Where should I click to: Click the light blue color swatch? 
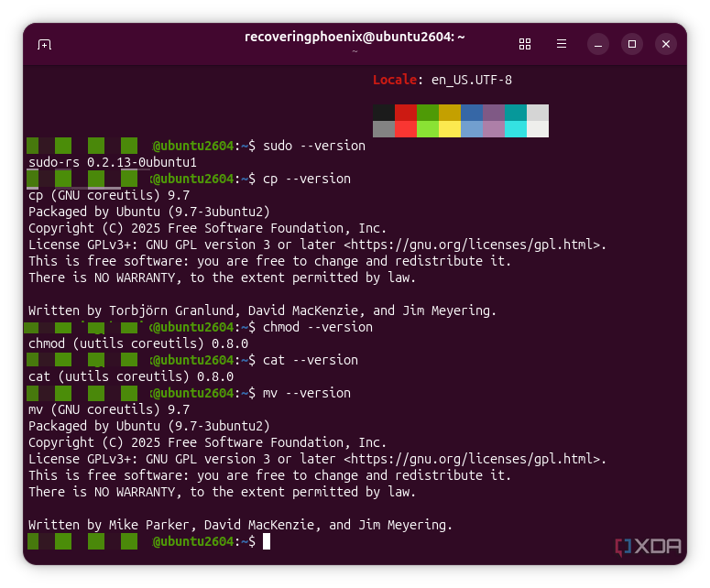click(472, 129)
